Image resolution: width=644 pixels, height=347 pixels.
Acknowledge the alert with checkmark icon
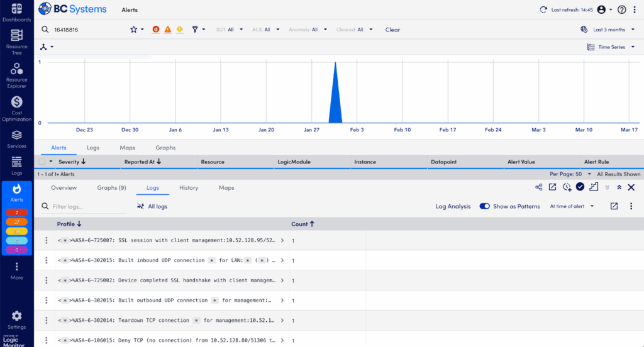pos(580,187)
